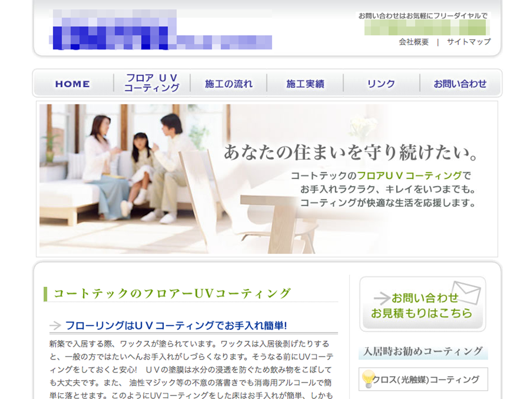Image resolution: width=532 pixels, height=399 pixels.
Task: Click the arrow icon before フローリング heading
Action: pos(55,326)
